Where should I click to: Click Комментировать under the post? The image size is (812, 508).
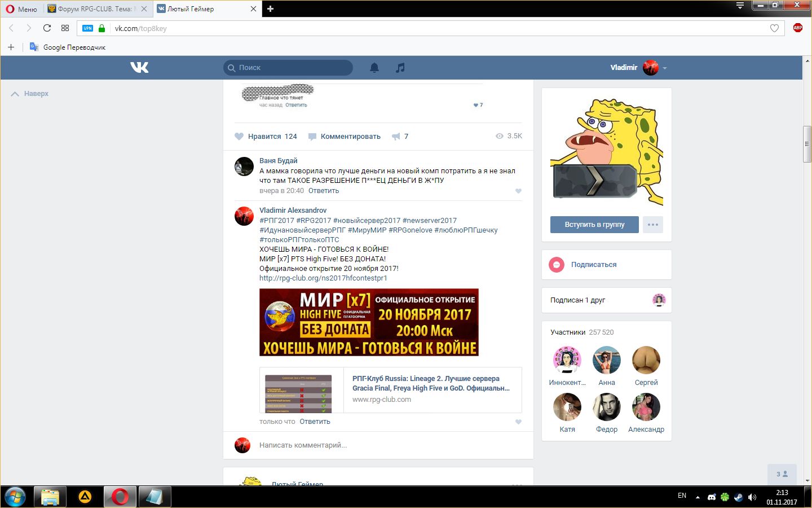coord(345,136)
